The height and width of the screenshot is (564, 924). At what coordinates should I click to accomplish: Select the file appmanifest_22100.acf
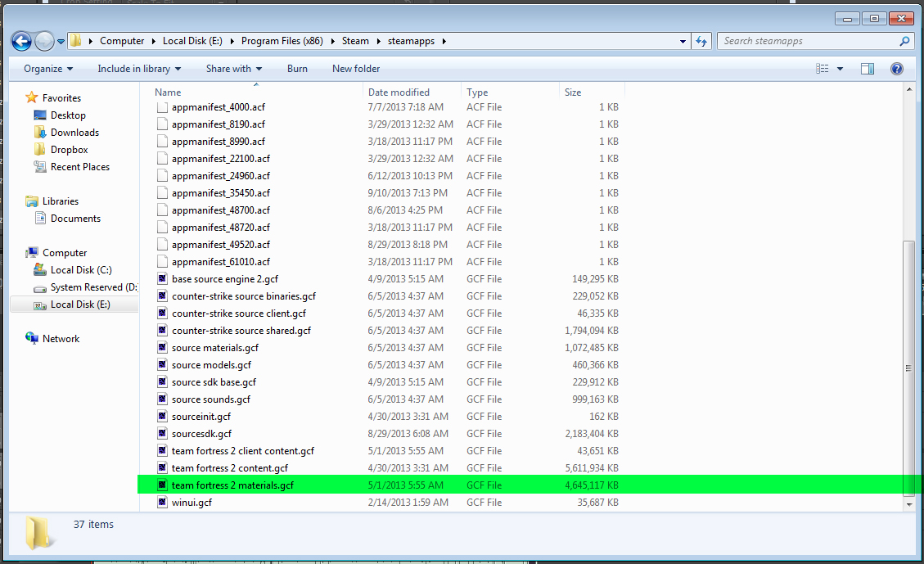click(x=220, y=159)
